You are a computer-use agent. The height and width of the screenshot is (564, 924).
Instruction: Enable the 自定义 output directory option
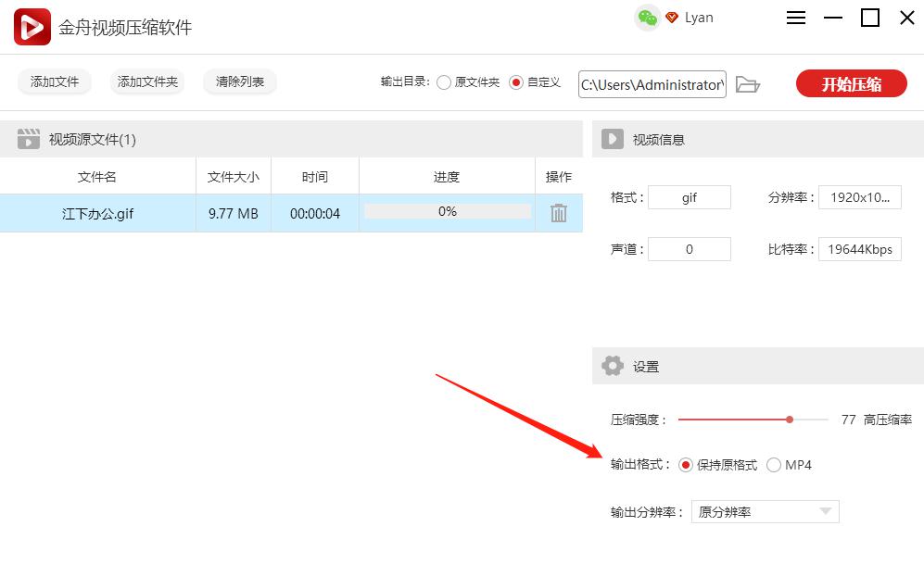pyautogui.click(x=519, y=82)
